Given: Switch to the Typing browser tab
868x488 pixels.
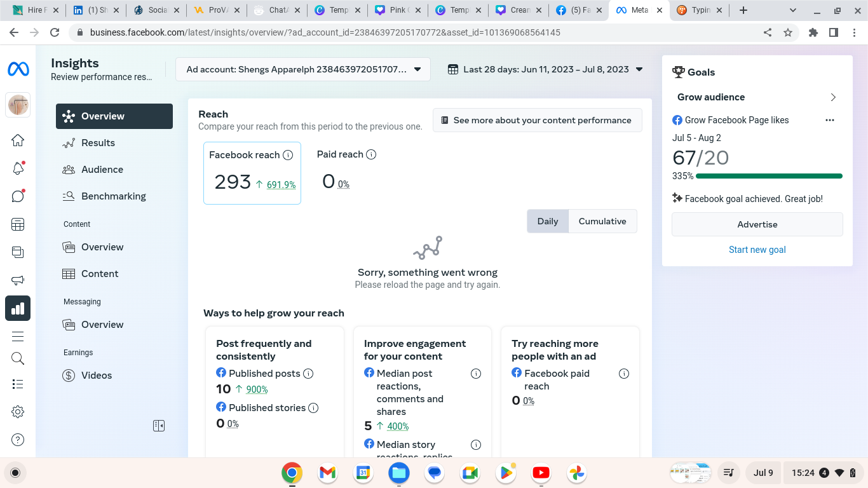Looking at the screenshot, I should (x=700, y=10).
